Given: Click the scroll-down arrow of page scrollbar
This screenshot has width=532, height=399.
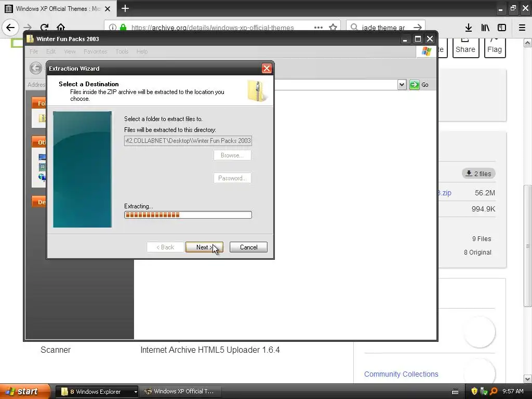Looking at the screenshot, I should tap(527, 379).
